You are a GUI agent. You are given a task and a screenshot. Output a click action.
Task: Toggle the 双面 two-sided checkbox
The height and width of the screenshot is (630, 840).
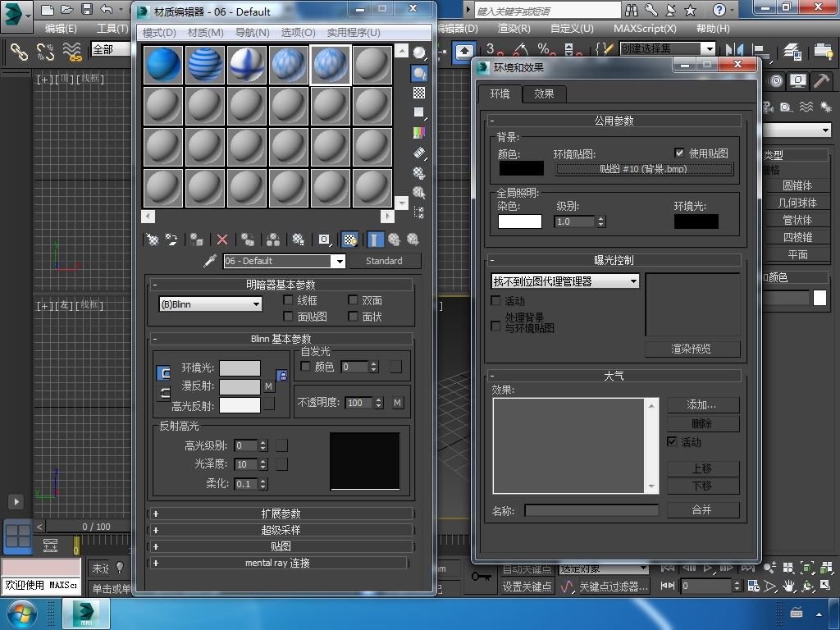click(x=353, y=300)
